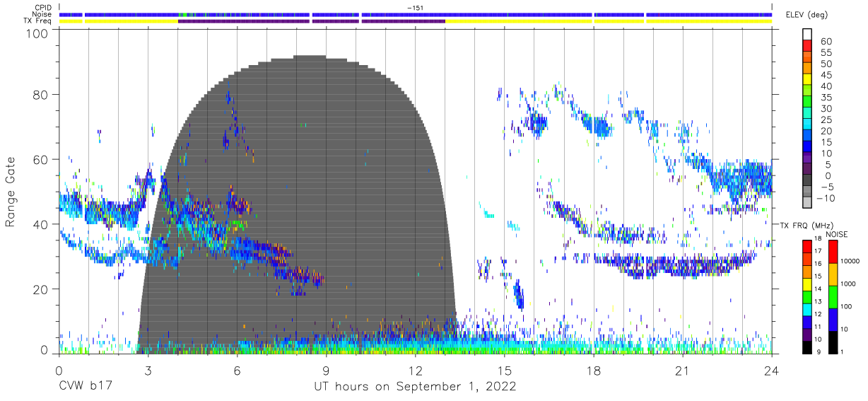Click the red segment of the ELEV color bar
868x401 pixels.
[x=807, y=46]
